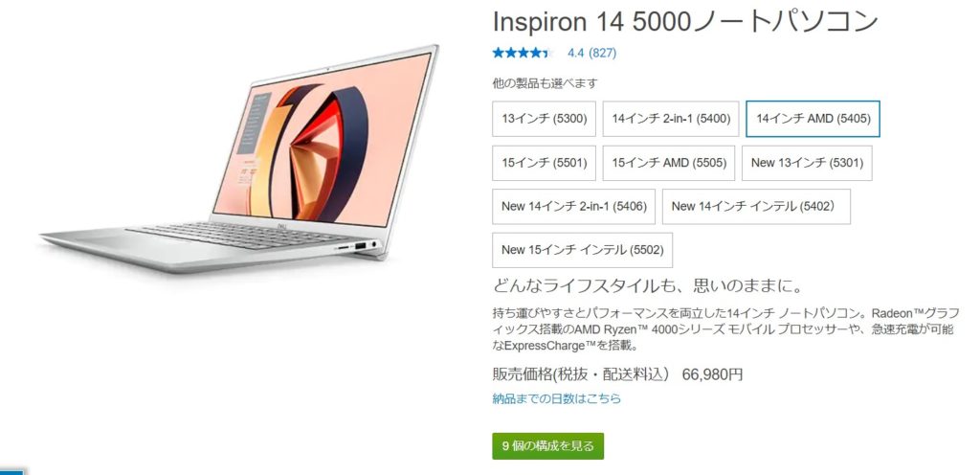Choose New 13インチ (5301) model
The width and height of the screenshot is (980, 475).
point(807,163)
